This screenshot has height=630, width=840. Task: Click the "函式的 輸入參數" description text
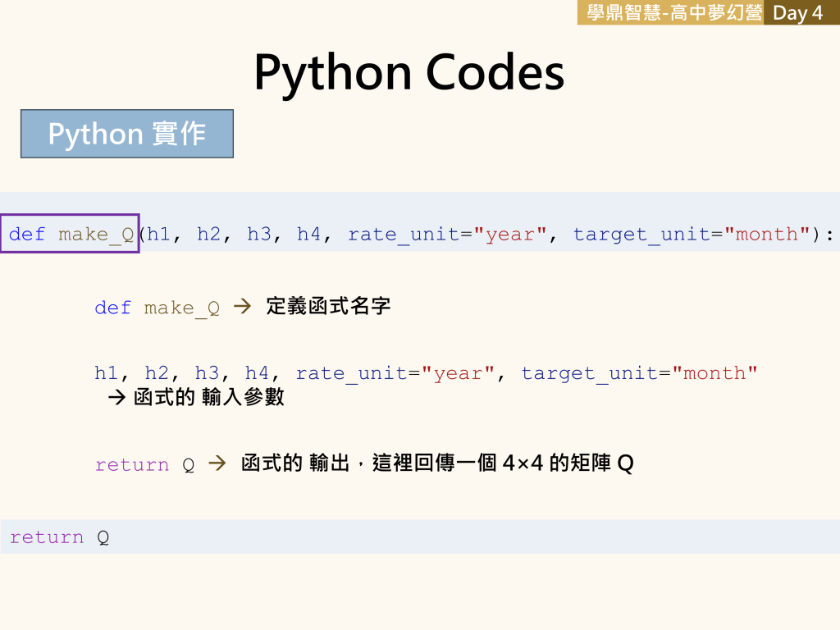click(209, 398)
